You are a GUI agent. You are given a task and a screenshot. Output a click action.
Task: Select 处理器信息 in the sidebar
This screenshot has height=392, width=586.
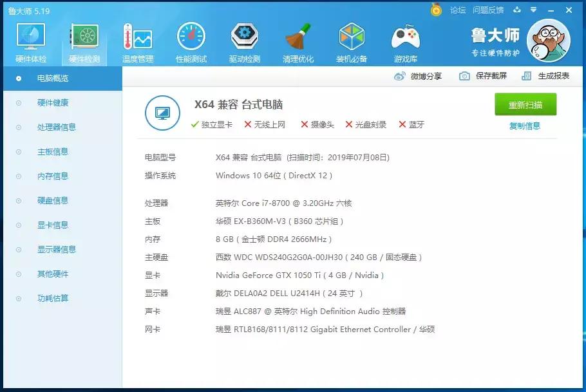coord(45,127)
